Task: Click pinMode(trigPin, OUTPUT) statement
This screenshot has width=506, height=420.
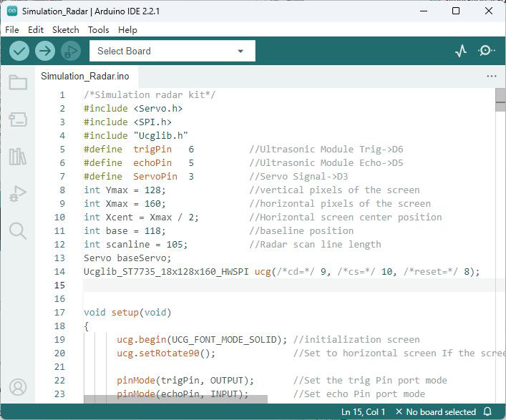Action: pos(185,381)
